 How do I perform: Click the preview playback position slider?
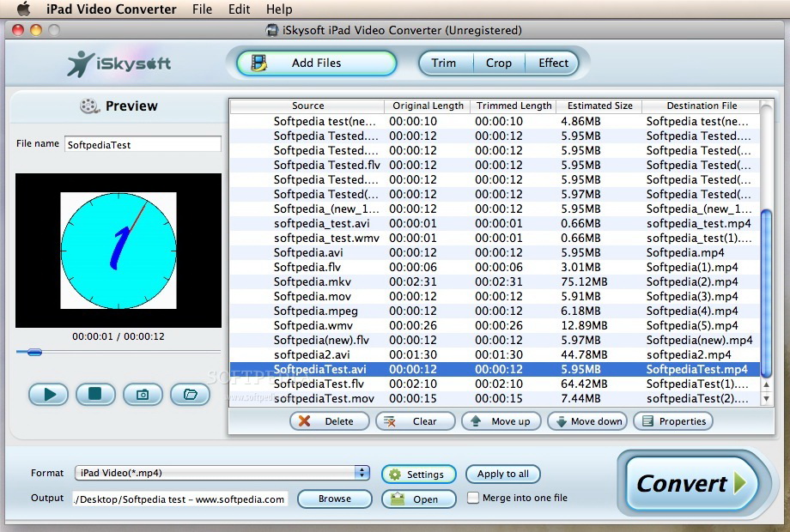click(118, 352)
